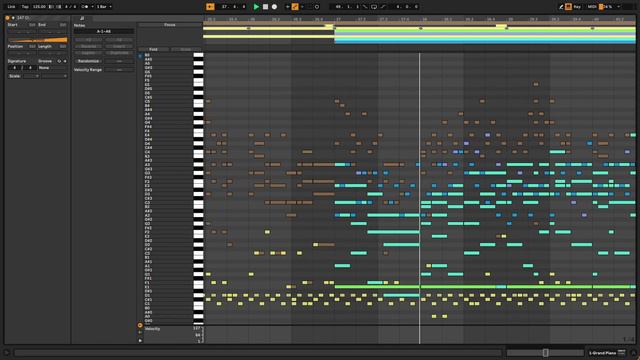Select the long green E1 note

[x=377, y=287]
